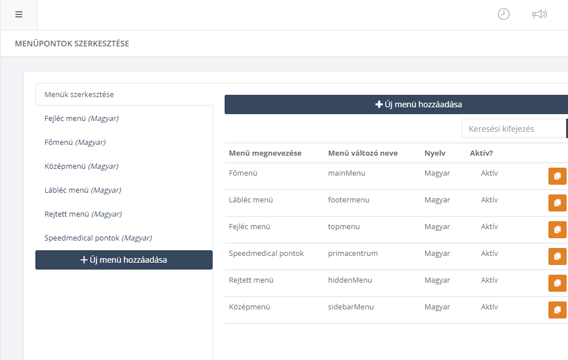This screenshot has height=360, width=568.
Task: Click the Aktív? column header
Action: tap(481, 153)
